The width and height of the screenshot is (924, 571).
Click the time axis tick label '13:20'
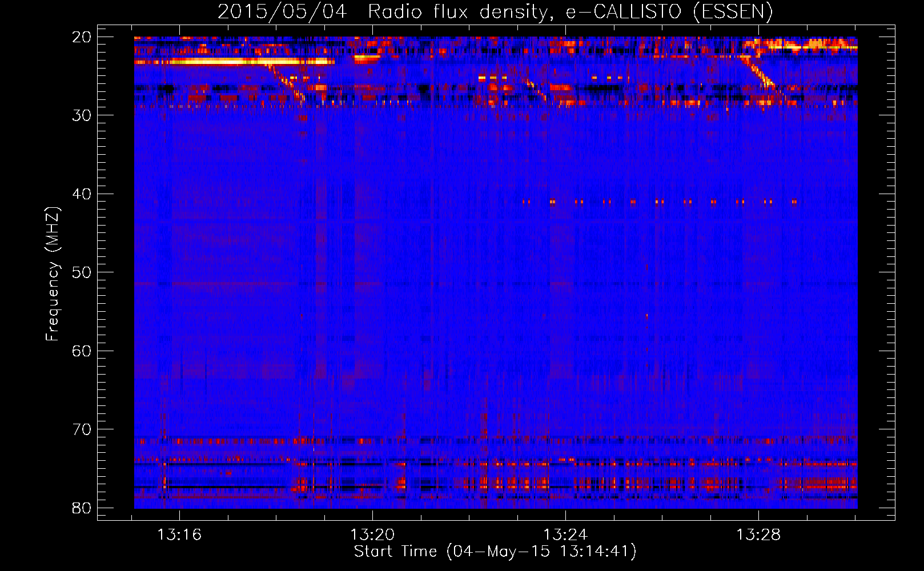(x=372, y=535)
